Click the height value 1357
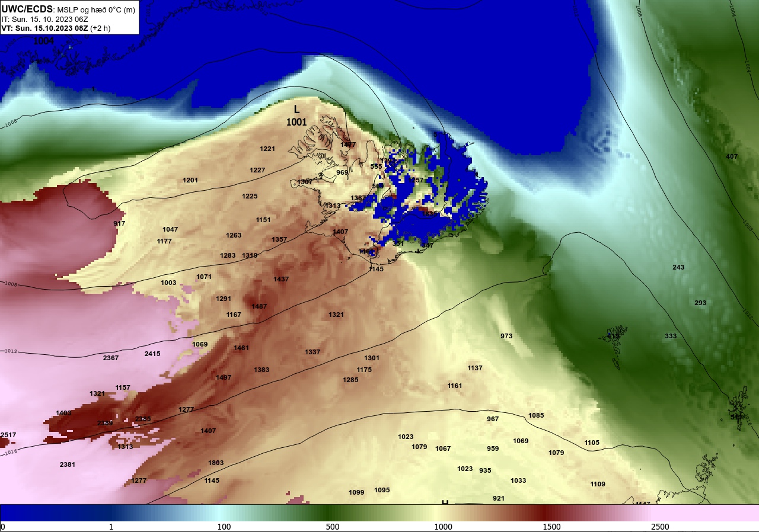This screenshot has height=532, width=759. [x=279, y=239]
